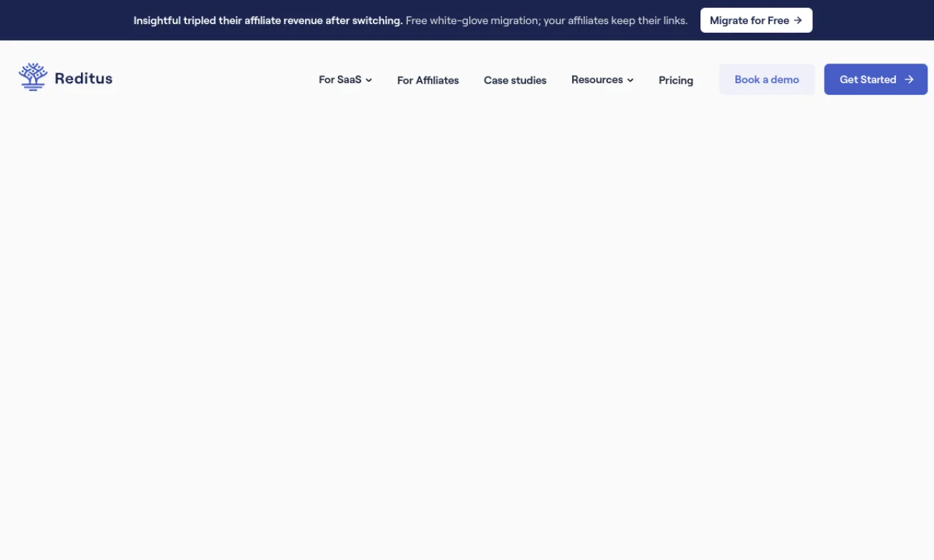
Task: Click the Get Started button
Action: pos(876,79)
